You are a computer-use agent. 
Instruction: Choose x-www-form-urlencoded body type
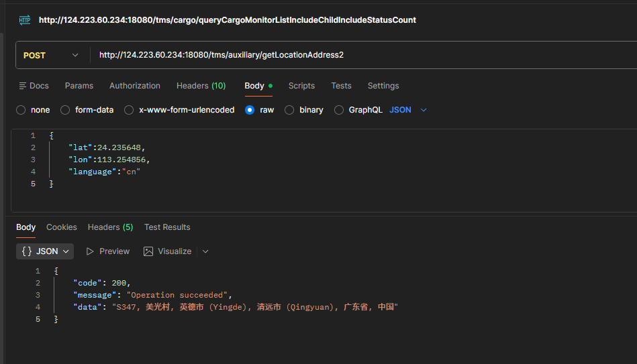click(x=129, y=110)
